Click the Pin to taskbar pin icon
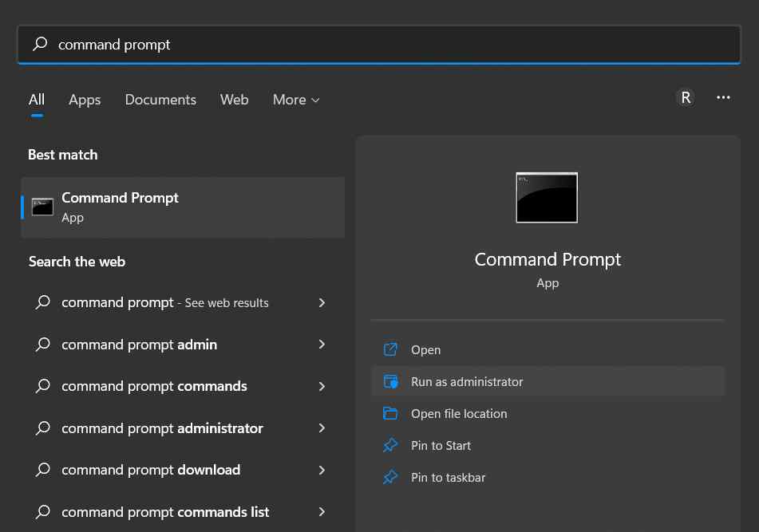 [390, 477]
